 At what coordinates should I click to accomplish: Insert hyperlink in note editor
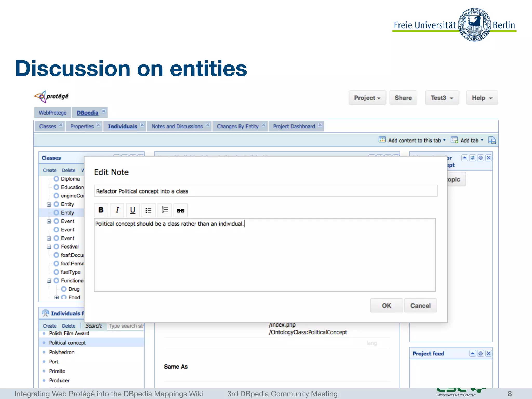click(181, 210)
